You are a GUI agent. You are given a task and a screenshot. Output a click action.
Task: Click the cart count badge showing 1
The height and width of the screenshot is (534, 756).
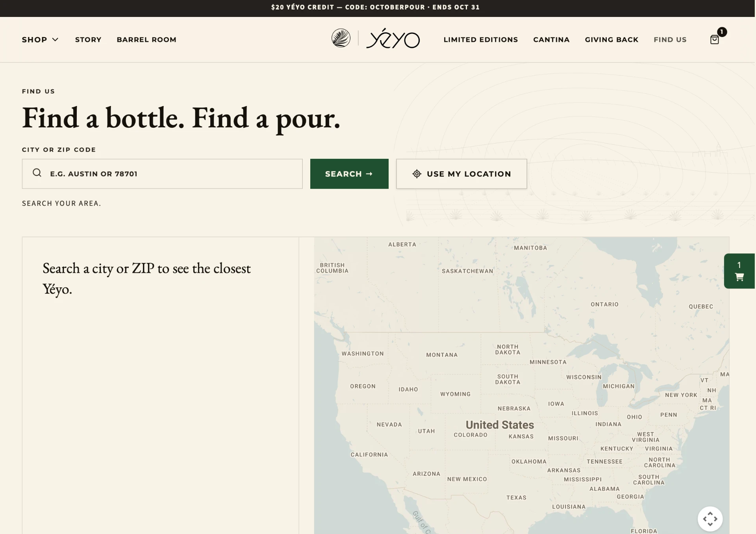722,32
